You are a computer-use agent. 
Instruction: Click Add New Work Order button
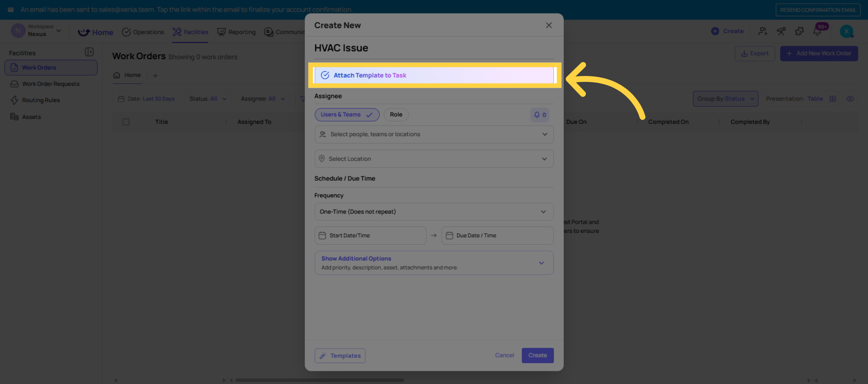tap(819, 53)
